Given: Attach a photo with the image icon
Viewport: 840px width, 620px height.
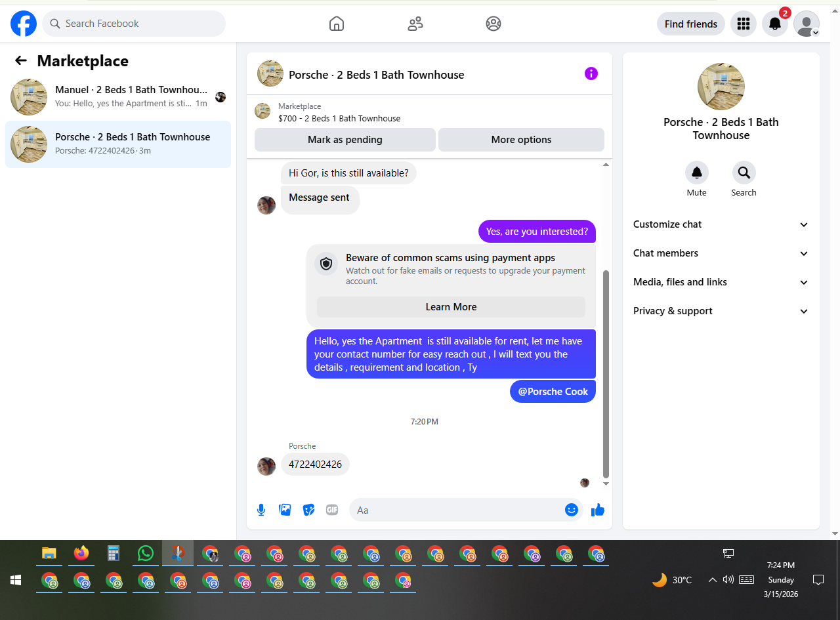Looking at the screenshot, I should 285,510.
